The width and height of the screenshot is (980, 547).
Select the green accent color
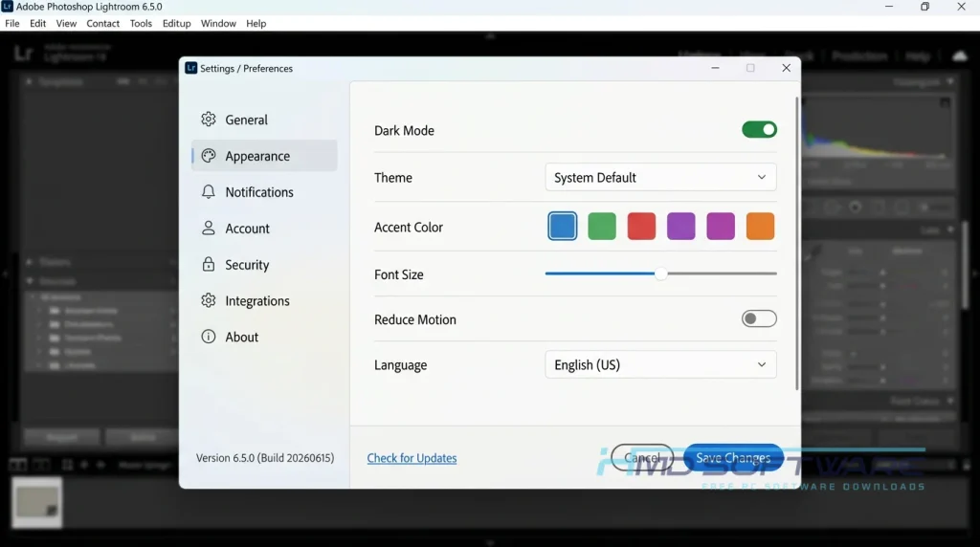pyautogui.click(x=602, y=226)
